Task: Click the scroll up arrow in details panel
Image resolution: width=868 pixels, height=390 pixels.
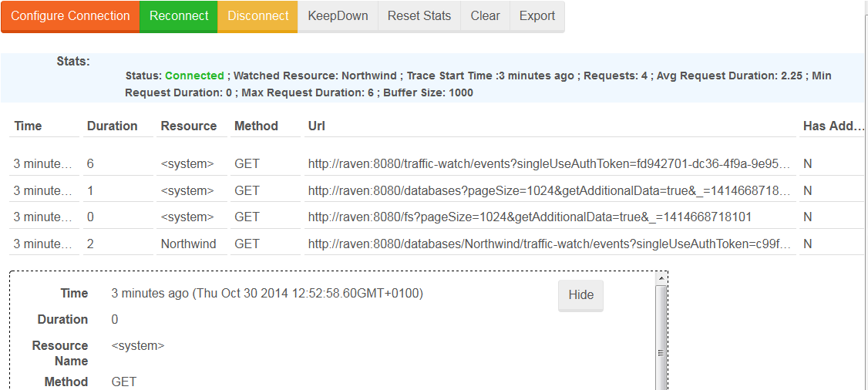Action: (661, 277)
